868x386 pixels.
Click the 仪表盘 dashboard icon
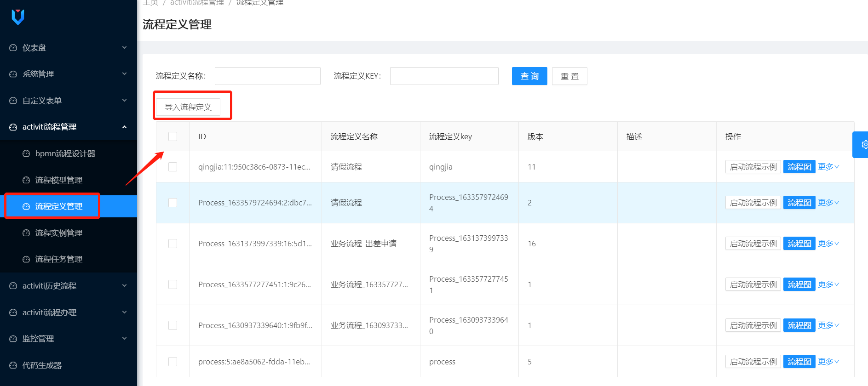pos(13,48)
